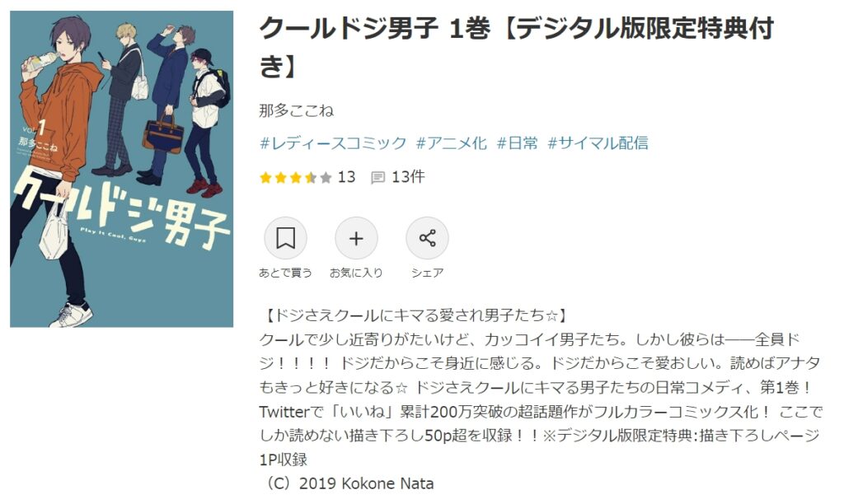
Task: Open author page 那多ここね
Action: 297,111
